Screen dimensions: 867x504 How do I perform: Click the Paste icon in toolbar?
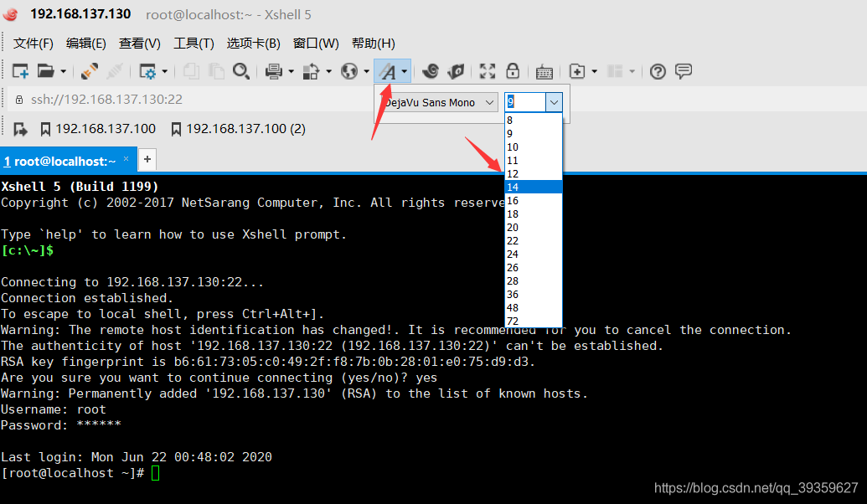click(x=216, y=71)
